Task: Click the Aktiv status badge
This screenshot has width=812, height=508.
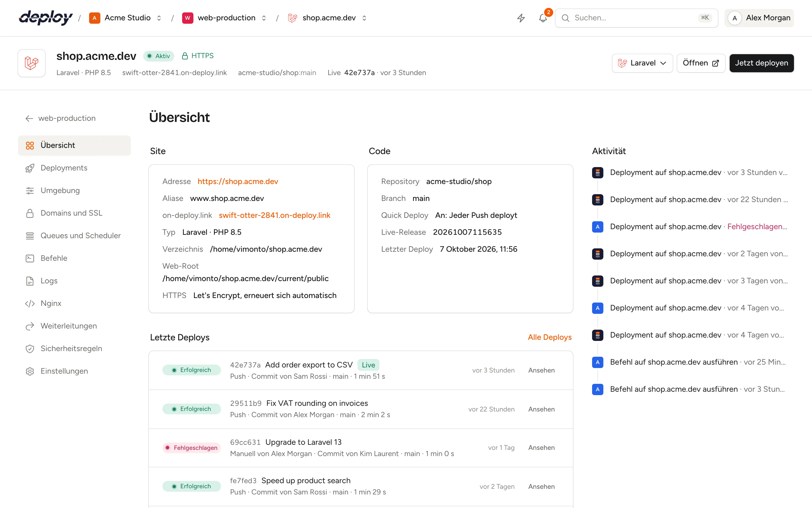Action: [x=158, y=56]
